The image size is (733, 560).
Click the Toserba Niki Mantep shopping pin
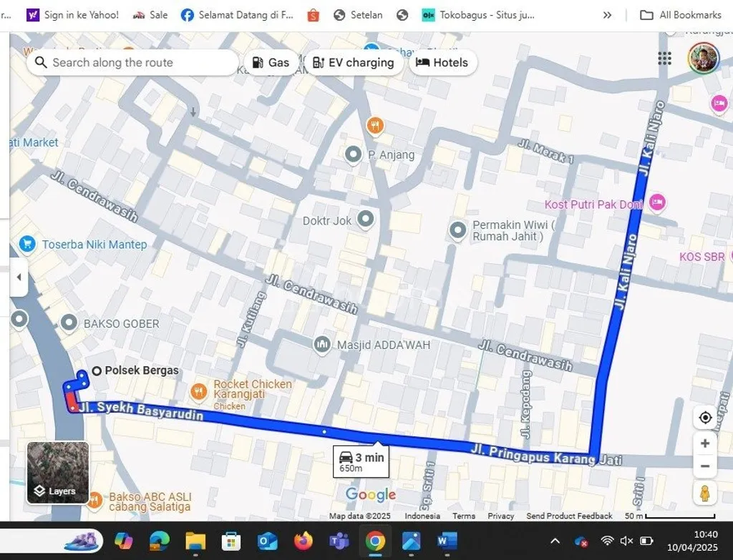pos(26,244)
